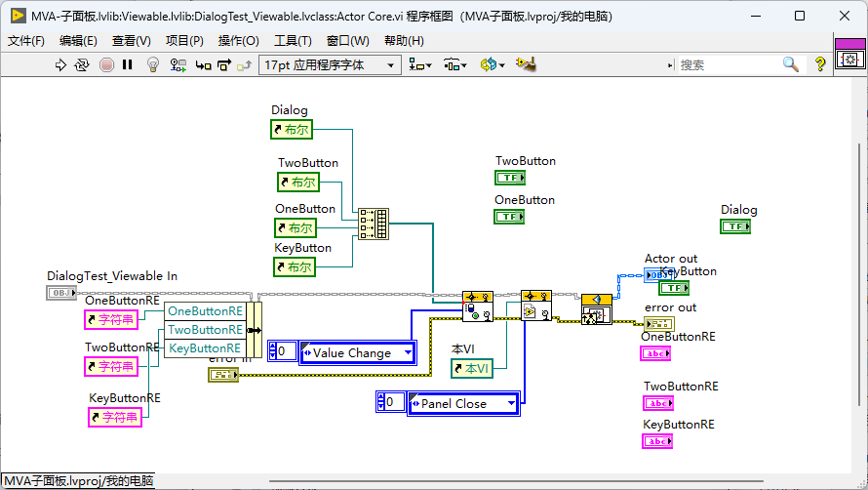Maximize the LabVIEW window
The image size is (868, 490).
[x=800, y=16]
